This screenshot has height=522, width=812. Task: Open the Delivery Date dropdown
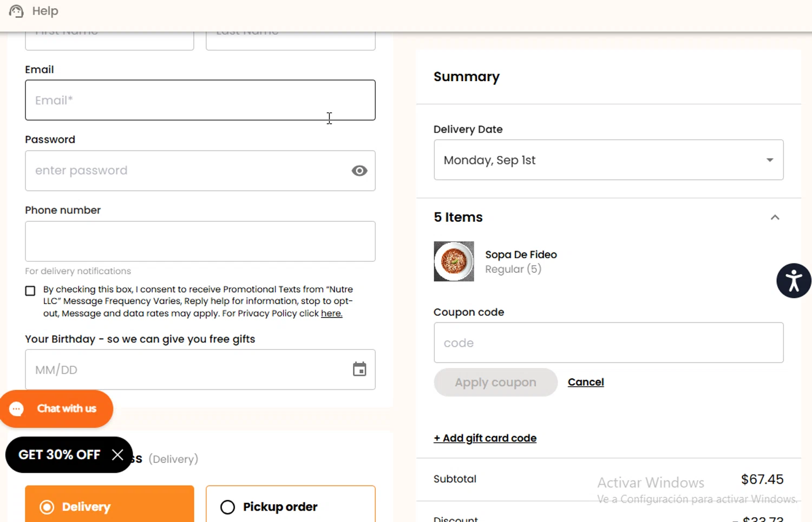point(608,160)
